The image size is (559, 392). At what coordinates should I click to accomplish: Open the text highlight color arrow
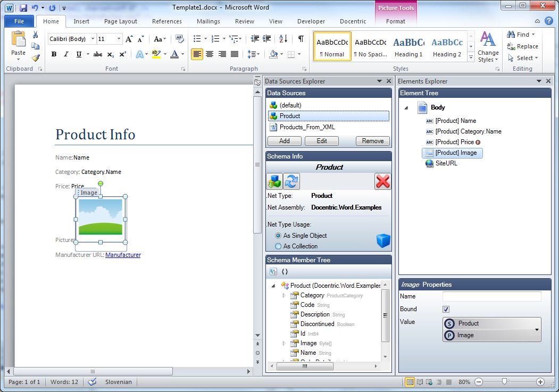165,54
